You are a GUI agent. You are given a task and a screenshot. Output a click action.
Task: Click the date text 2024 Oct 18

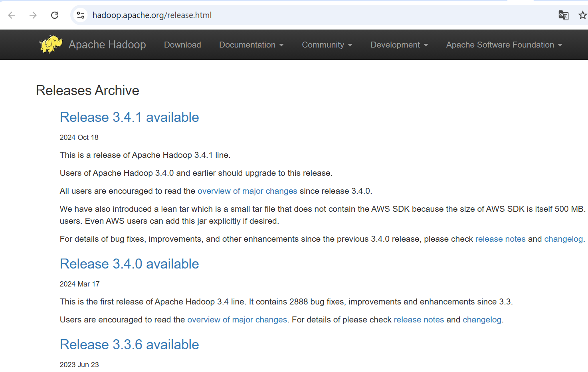79,137
